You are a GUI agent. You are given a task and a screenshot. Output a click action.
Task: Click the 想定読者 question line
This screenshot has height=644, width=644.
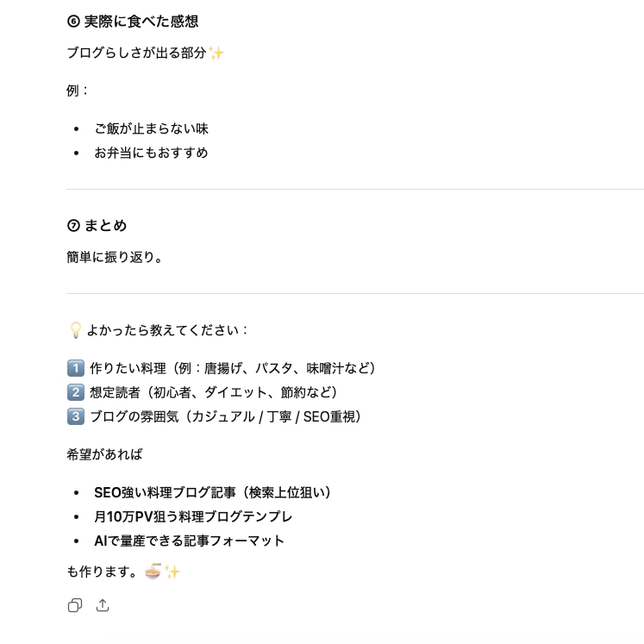[214, 392]
